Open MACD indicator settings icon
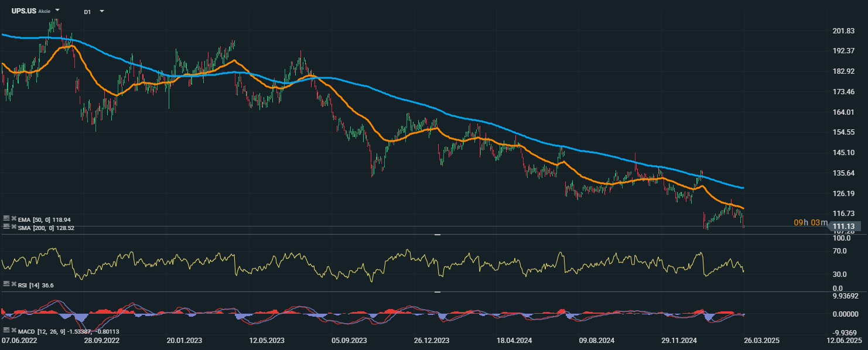Screen dimensions: 868x350 coord(6,331)
